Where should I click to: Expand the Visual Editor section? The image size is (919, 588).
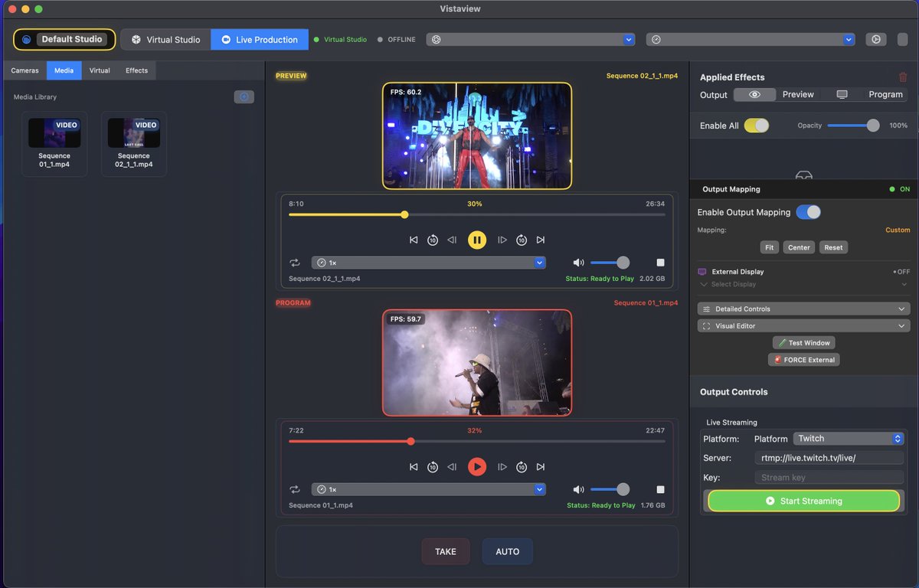coord(803,325)
